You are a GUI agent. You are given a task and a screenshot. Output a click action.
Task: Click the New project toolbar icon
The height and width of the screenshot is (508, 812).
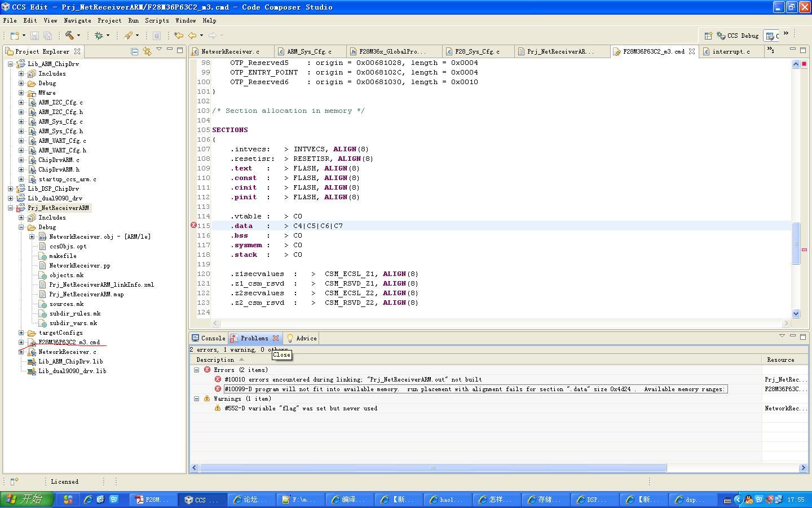pos(15,36)
